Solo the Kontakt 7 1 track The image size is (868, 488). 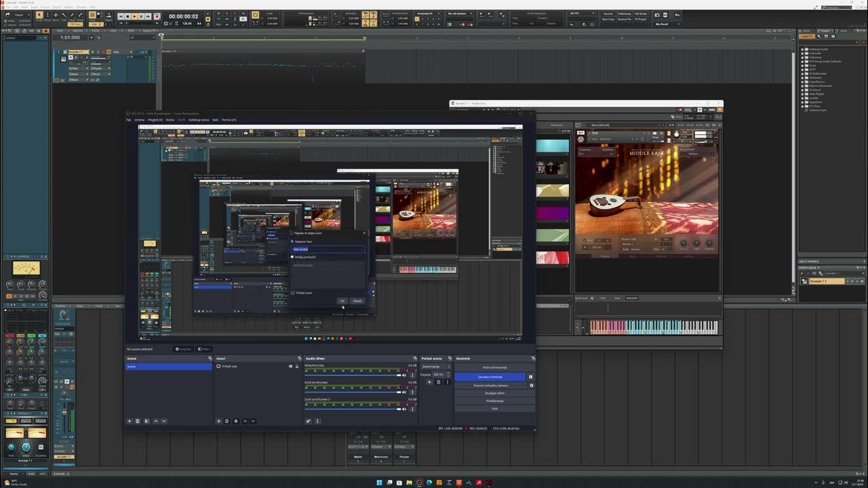(x=98, y=52)
